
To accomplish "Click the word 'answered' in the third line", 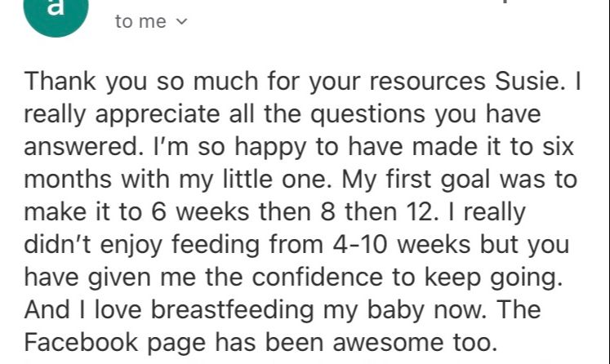I will (x=81, y=147).
